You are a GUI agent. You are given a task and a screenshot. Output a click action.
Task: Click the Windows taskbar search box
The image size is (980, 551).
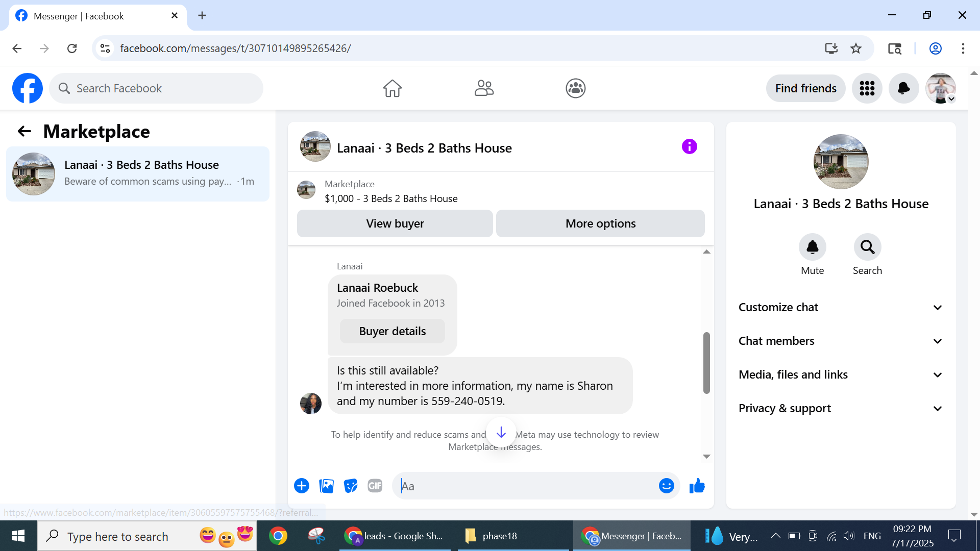pyautogui.click(x=147, y=536)
